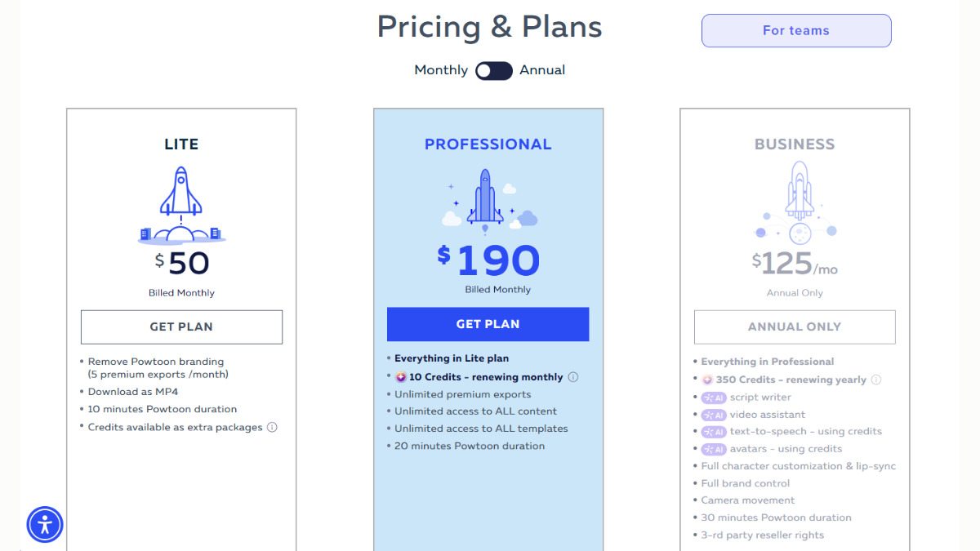Click the AI badge beside avatars
The height and width of the screenshot is (551, 980).
714,449
